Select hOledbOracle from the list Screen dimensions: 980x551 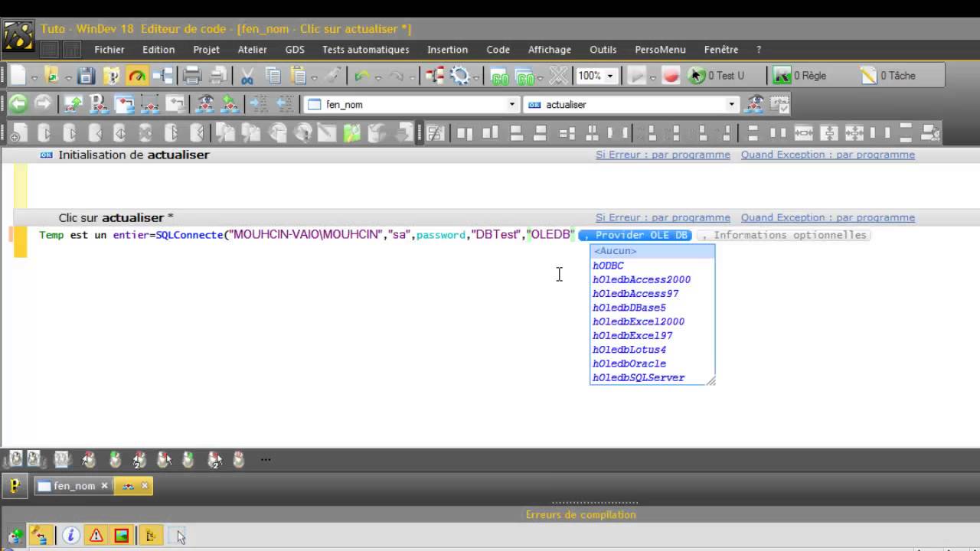[652, 364]
